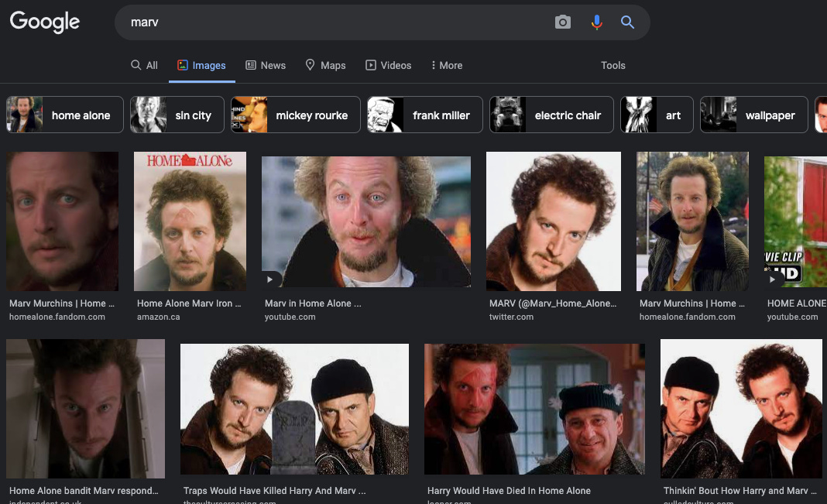Click the Google logo
Image resolution: width=827 pixels, height=504 pixels.
coord(45,22)
